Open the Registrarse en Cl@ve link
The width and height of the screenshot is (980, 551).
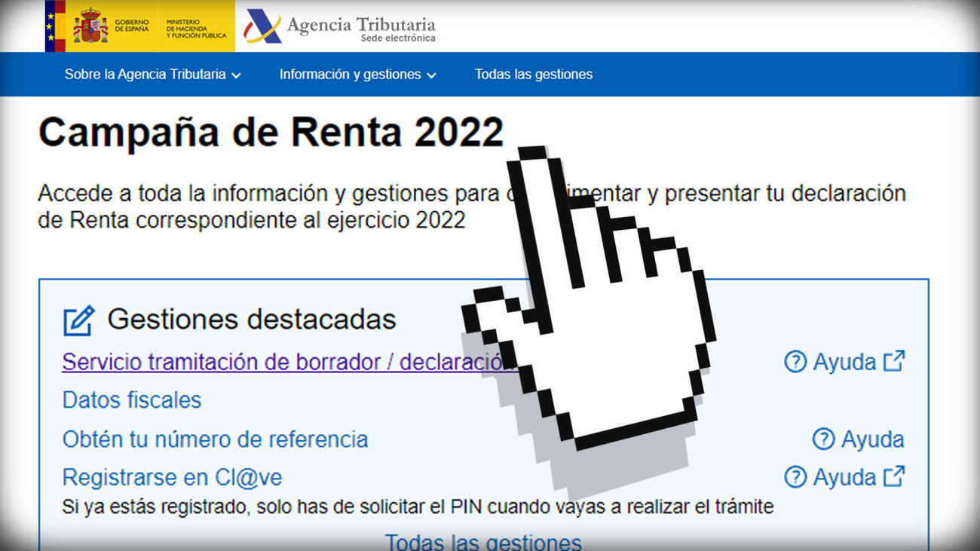[173, 476]
